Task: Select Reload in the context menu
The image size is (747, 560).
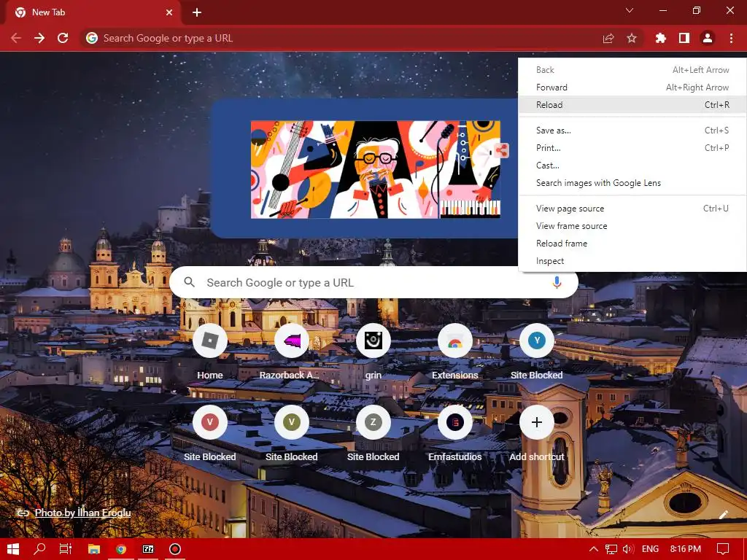Action: [x=632, y=105]
